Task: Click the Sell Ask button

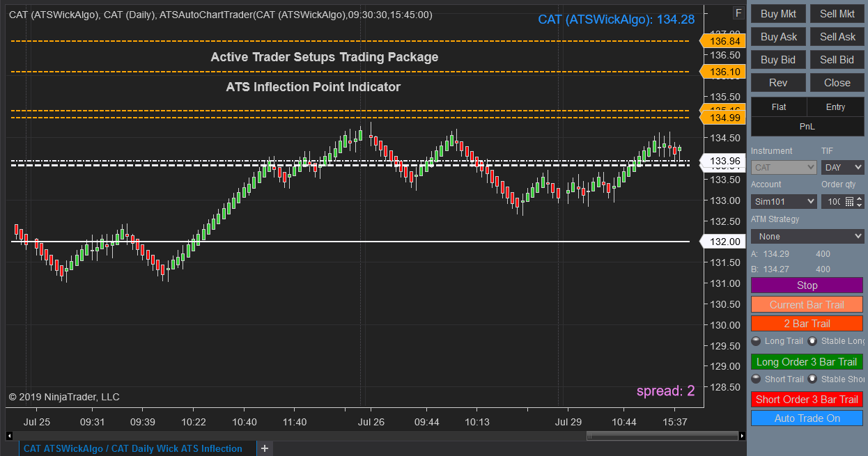Action: pyautogui.click(x=837, y=37)
